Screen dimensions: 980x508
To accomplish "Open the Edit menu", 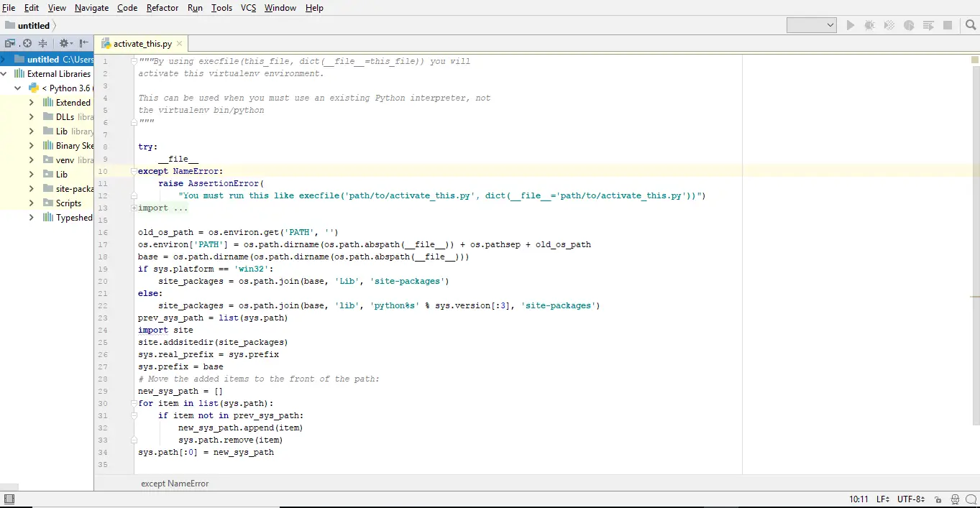I will click(32, 8).
